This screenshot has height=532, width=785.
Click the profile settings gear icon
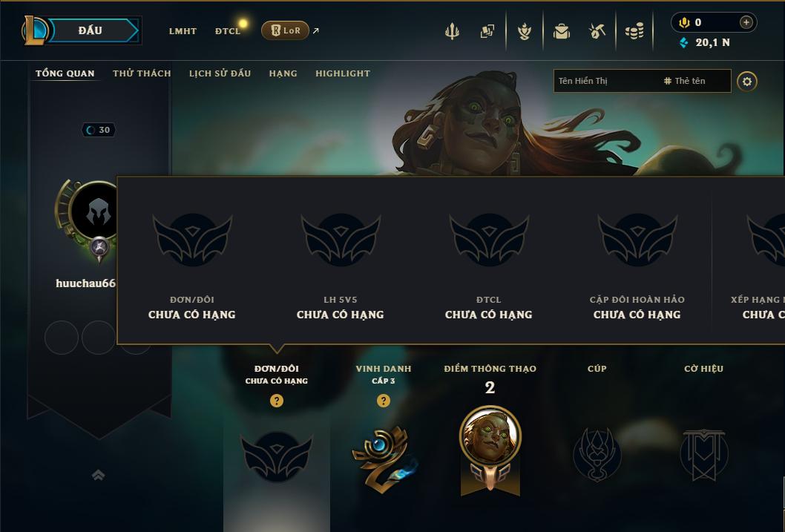click(x=747, y=82)
